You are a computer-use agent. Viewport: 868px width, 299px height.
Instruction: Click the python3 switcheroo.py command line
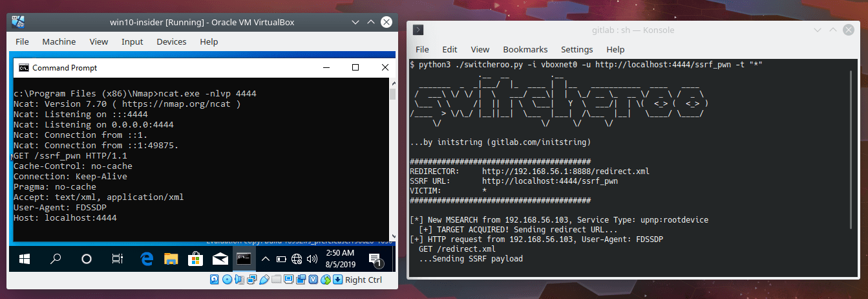click(586, 65)
